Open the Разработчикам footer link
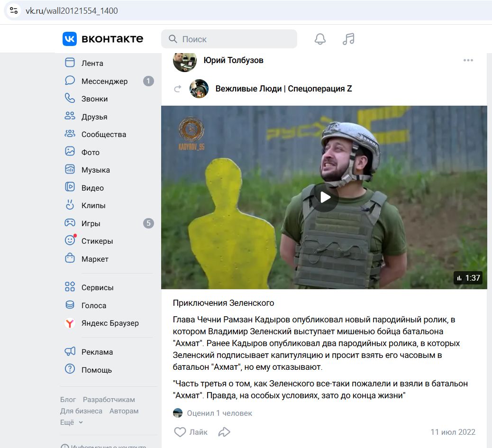Screen dimensions: 492x448 (109, 399)
